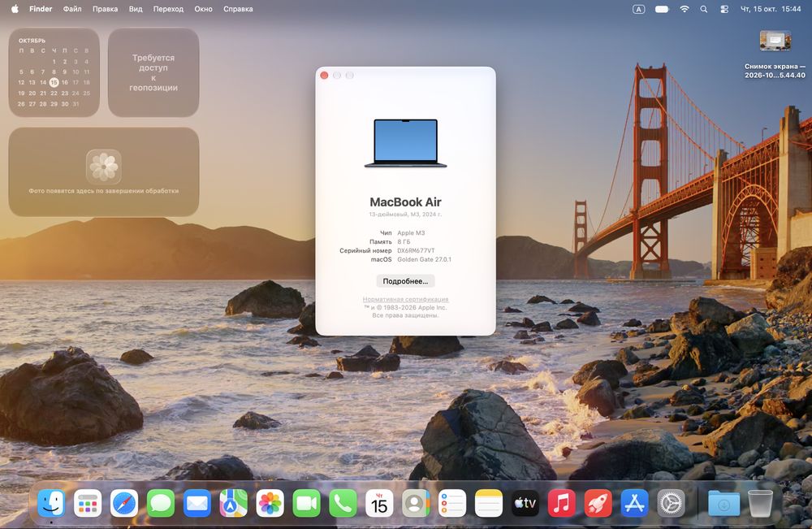812x529 pixels.
Task: Open the Файл menu
Action: coord(72,9)
